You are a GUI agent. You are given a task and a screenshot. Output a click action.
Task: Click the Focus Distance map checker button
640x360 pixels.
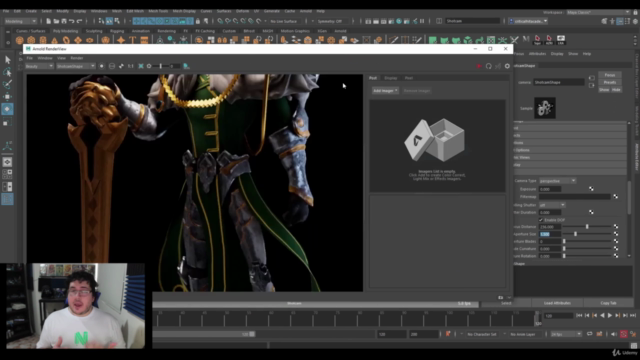point(616,227)
